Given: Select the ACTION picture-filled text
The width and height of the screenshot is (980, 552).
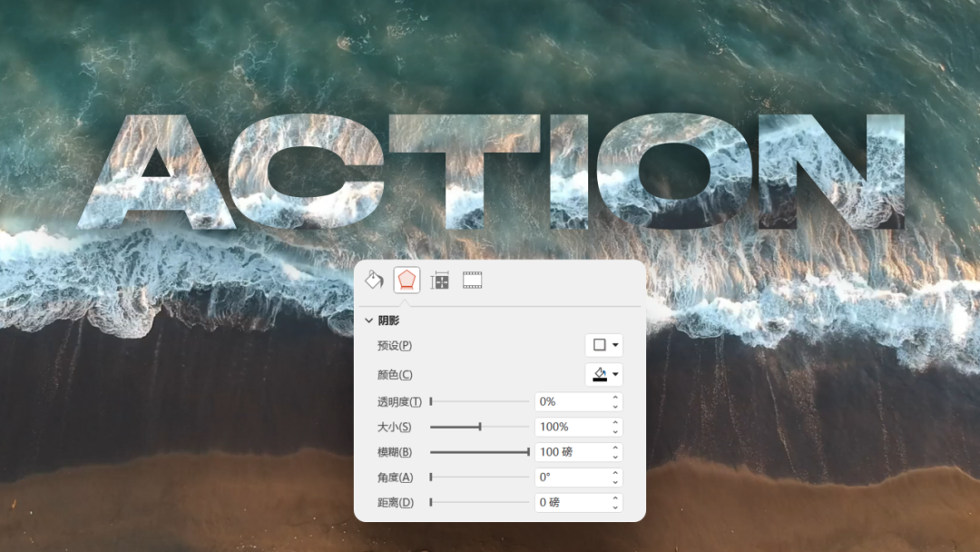Looking at the screenshot, I should click(x=491, y=172).
